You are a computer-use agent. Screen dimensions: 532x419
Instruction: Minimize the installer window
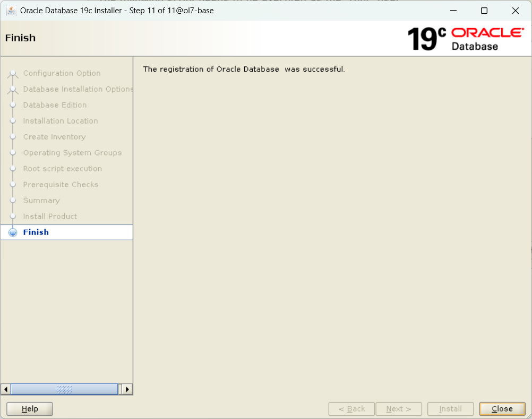pos(453,11)
